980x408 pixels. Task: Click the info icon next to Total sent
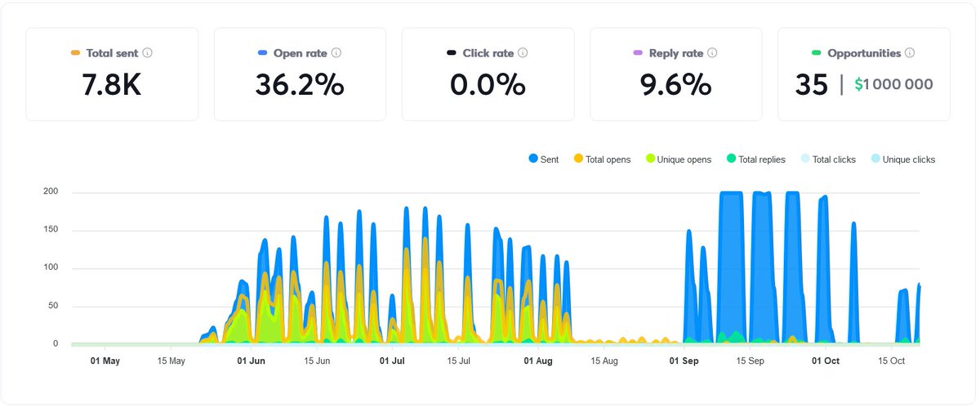point(148,53)
